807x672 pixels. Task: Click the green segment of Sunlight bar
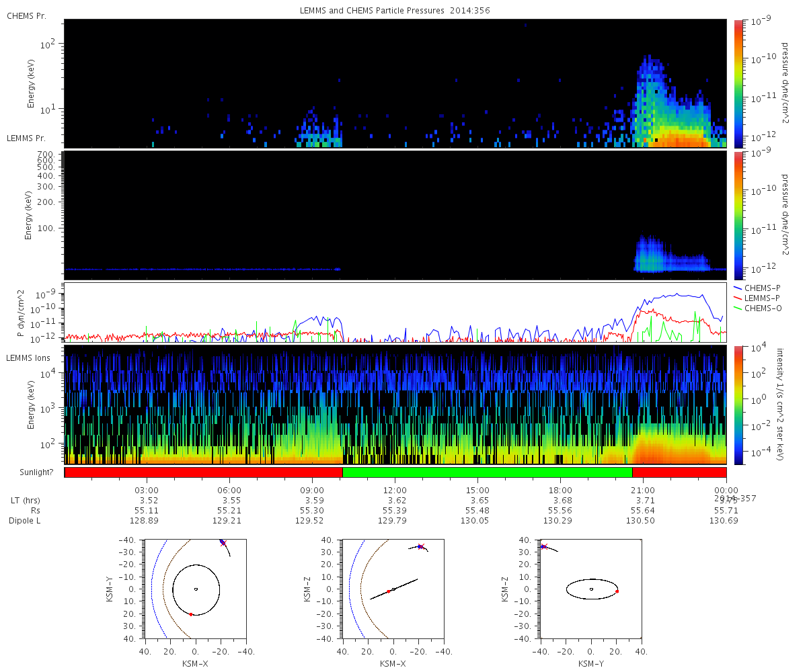click(488, 472)
